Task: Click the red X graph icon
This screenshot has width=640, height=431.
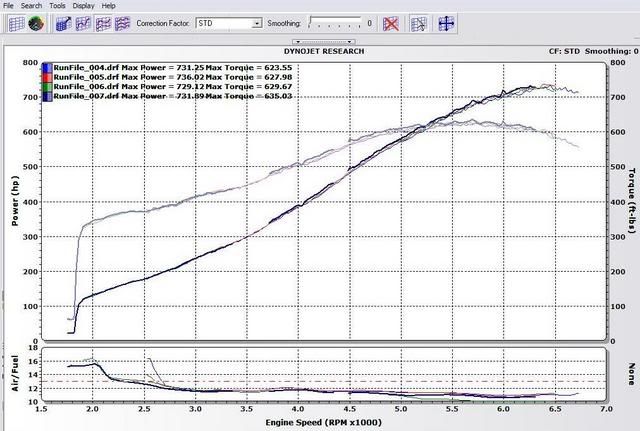Action: click(391, 21)
